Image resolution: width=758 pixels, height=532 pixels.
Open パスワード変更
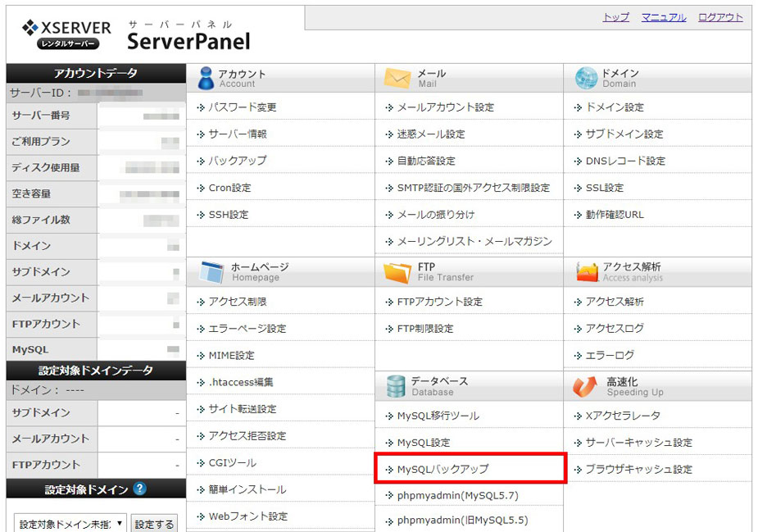click(243, 107)
